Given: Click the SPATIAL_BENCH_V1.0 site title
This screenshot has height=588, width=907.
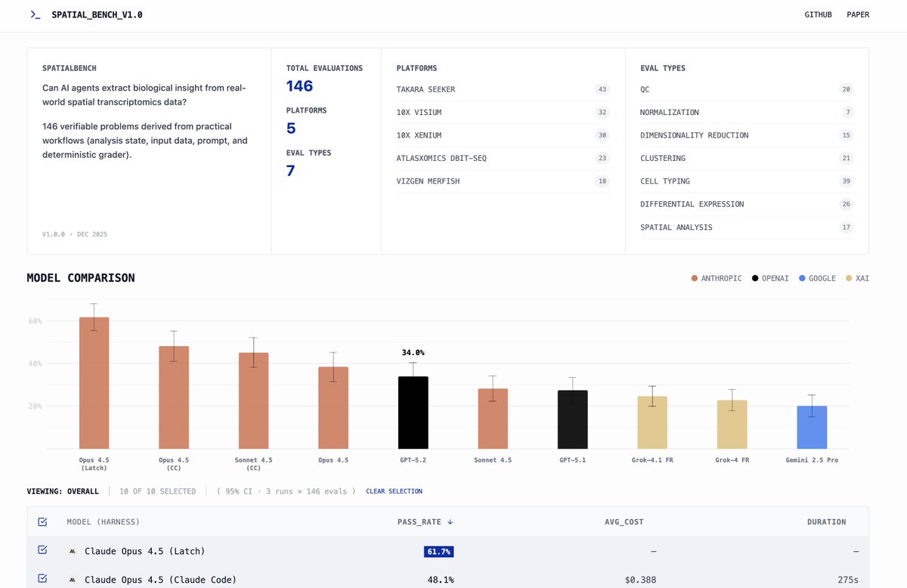Looking at the screenshot, I should coord(97,15).
